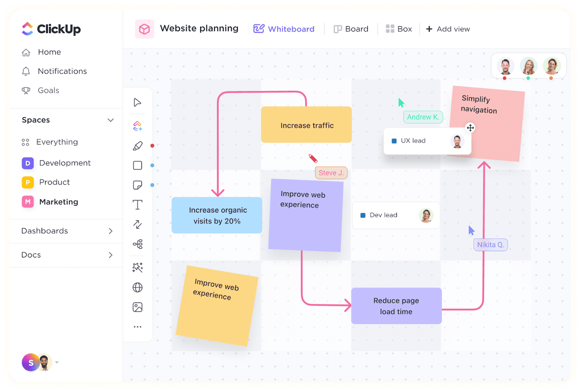The width and height of the screenshot is (581, 392).
Task: Open the toolbar overflow menu with three dots
Action: 137,327
